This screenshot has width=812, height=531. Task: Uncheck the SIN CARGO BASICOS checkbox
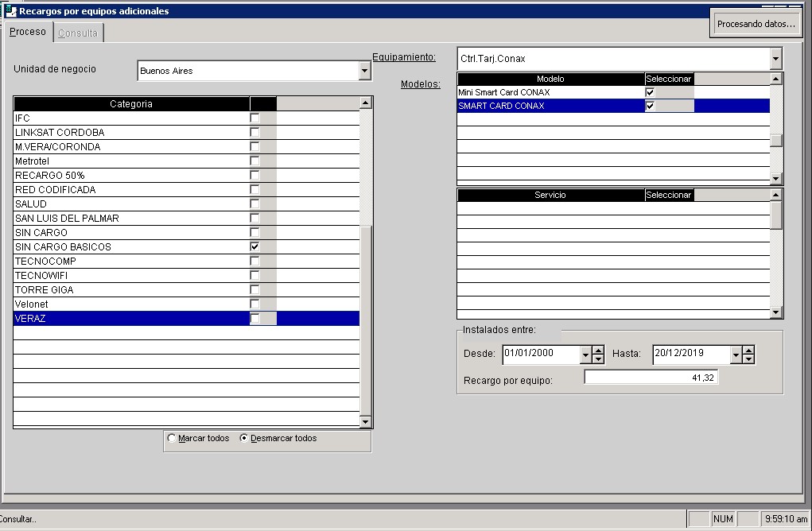coord(254,247)
